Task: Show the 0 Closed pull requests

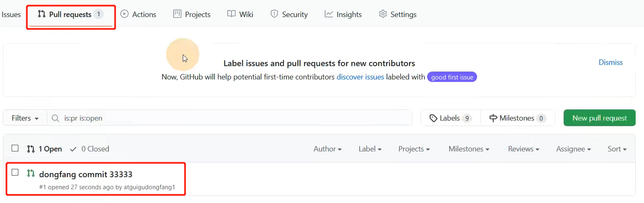Action: coord(90,149)
